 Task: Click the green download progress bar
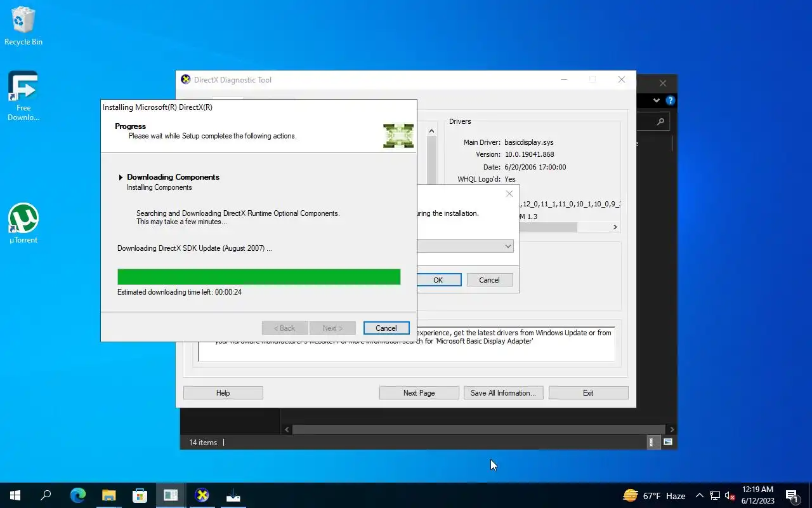point(259,277)
